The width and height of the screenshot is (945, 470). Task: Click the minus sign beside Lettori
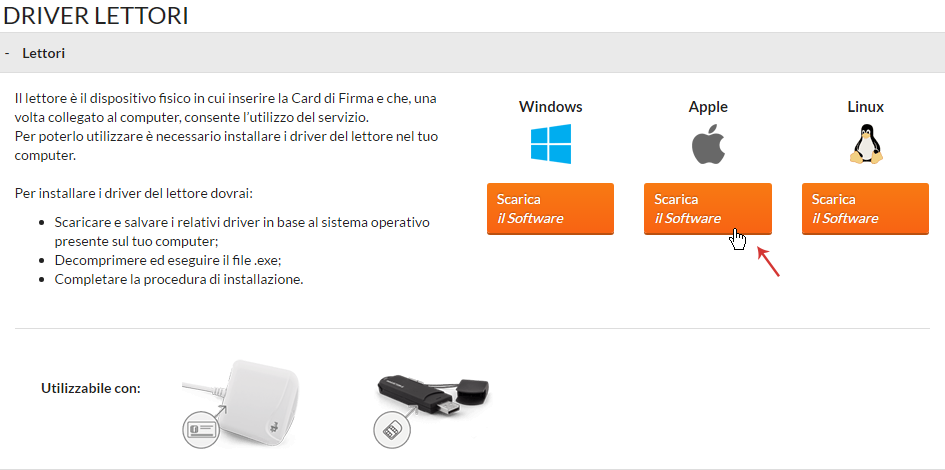tap(7, 54)
